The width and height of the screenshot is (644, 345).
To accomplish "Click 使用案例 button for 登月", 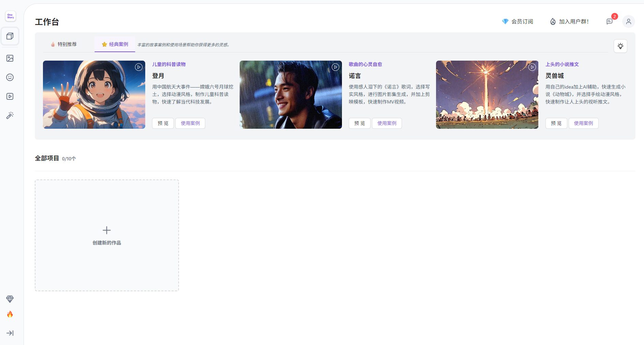I will pyautogui.click(x=190, y=123).
